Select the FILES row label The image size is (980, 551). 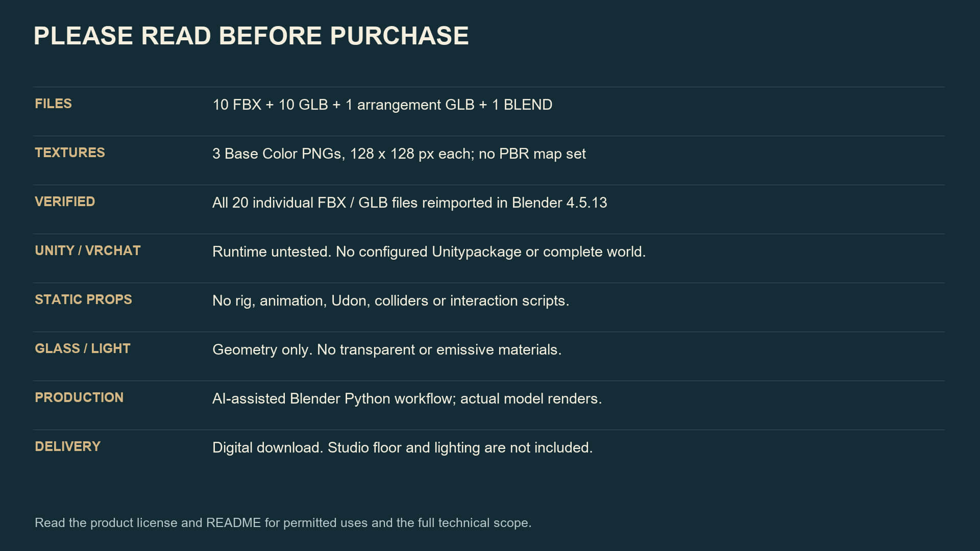53,104
